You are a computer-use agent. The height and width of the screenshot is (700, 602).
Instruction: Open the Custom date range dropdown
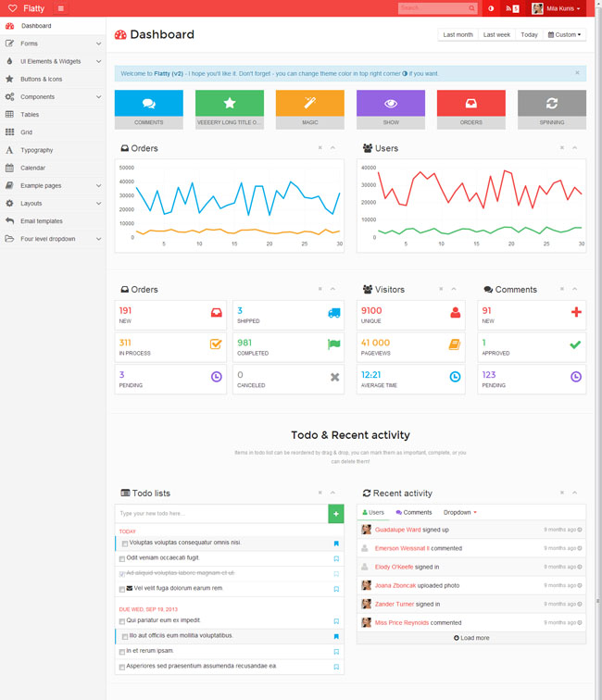coord(564,34)
